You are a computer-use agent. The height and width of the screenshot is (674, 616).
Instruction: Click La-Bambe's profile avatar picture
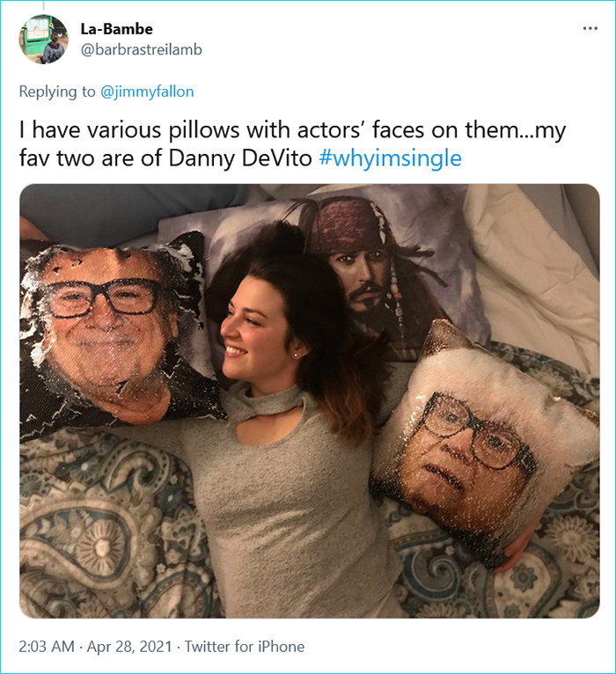point(43,40)
